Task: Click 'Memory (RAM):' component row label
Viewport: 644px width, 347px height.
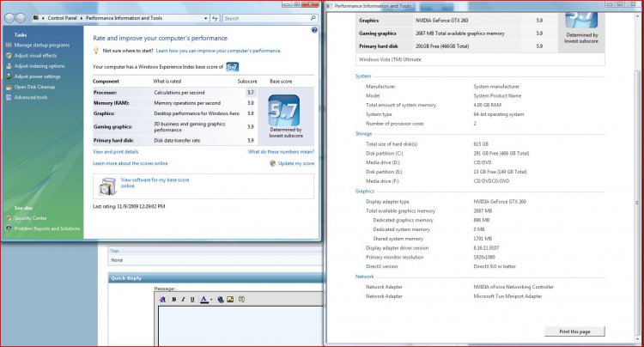Action: [x=111, y=103]
